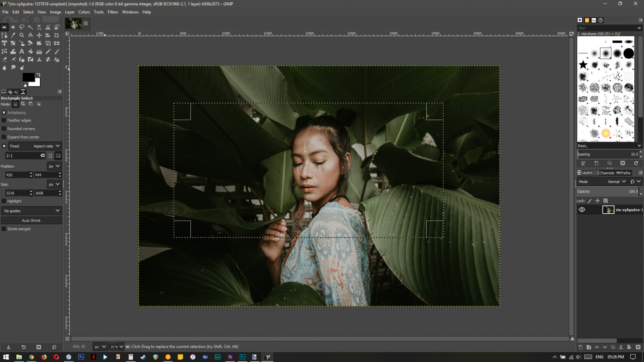Hide the rio-syhputra layer with eye icon
The height and width of the screenshot is (362, 644).
pyautogui.click(x=582, y=210)
